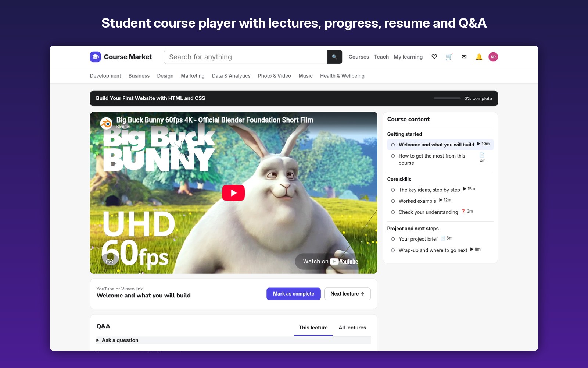Open the Data & Analytics category
The image size is (588, 368).
pyautogui.click(x=231, y=76)
